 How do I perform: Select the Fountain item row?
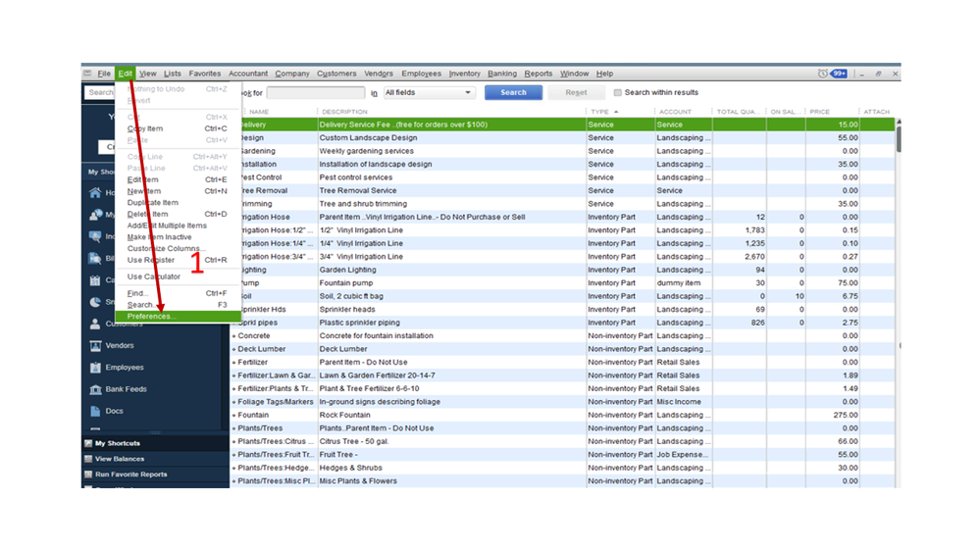click(x=562, y=415)
